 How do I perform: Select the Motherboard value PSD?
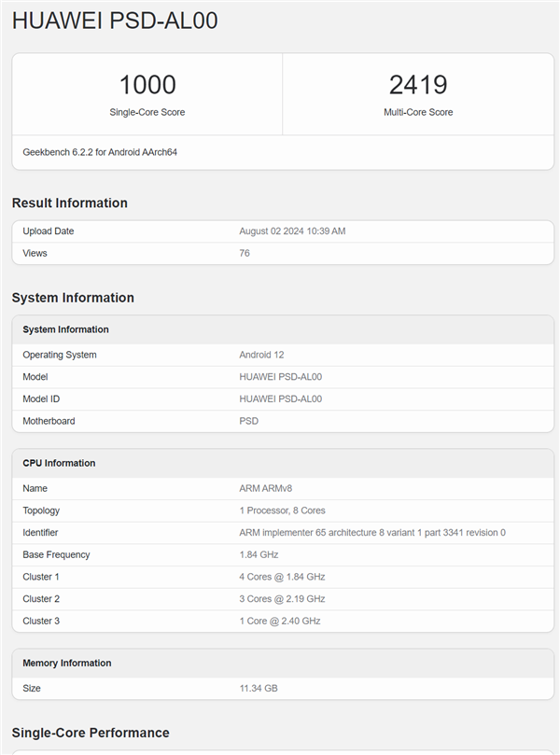click(248, 421)
